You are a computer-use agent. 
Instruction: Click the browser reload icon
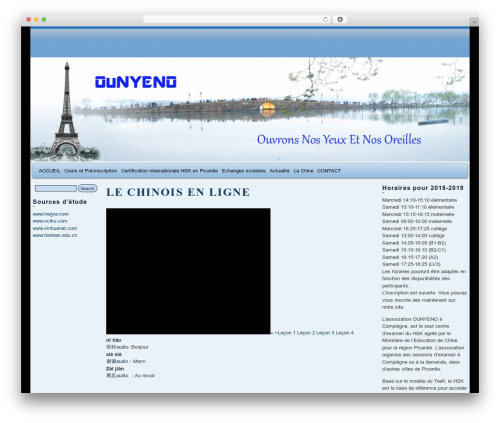(x=325, y=19)
